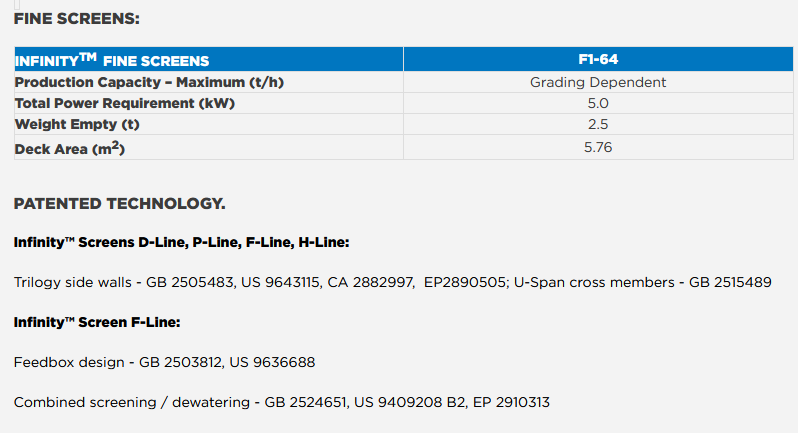Click the INFINITY FINE SCREENS table header
Viewport: 798px width, 433px height.
tap(112, 61)
